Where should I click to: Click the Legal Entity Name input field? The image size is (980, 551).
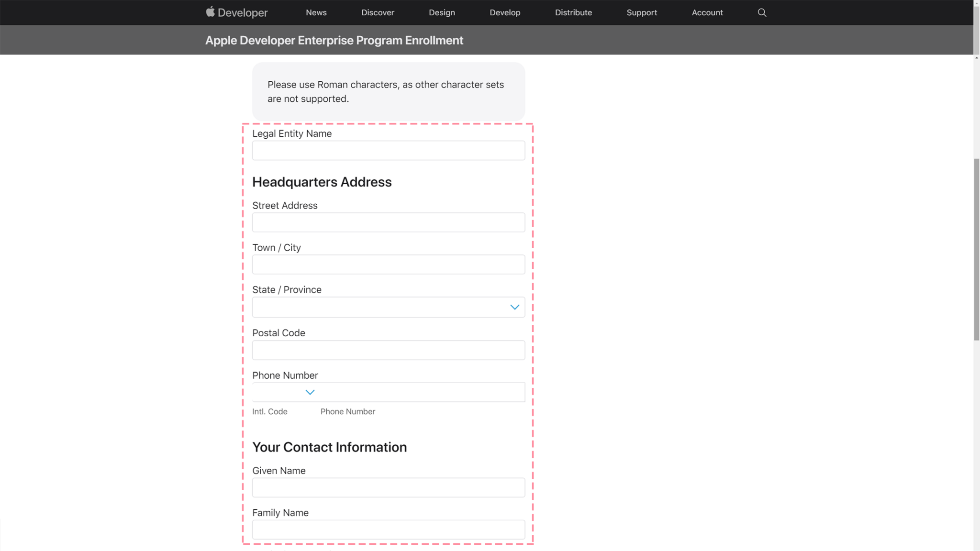(388, 150)
